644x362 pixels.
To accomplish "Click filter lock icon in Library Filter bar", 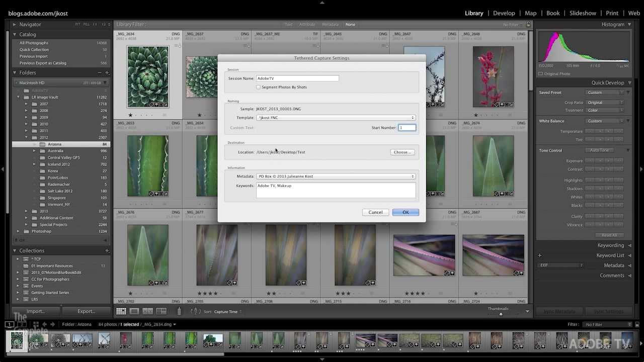I will pos(528,24).
